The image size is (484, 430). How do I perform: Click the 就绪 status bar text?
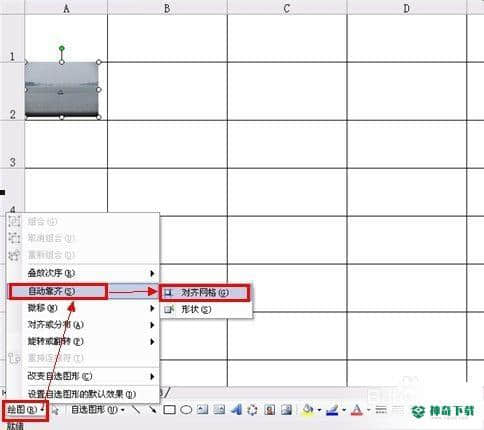15,426
